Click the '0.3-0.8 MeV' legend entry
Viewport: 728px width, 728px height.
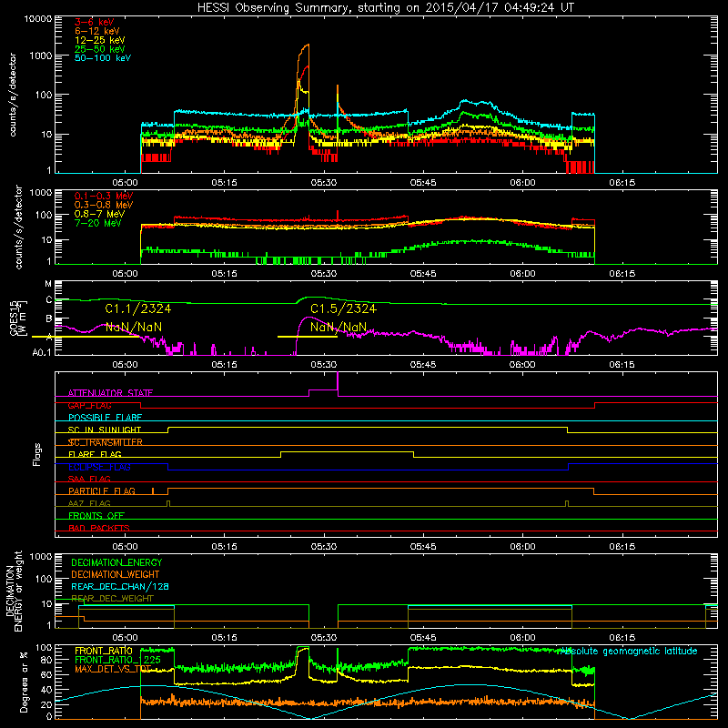pyautogui.click(x=104, y=206)
